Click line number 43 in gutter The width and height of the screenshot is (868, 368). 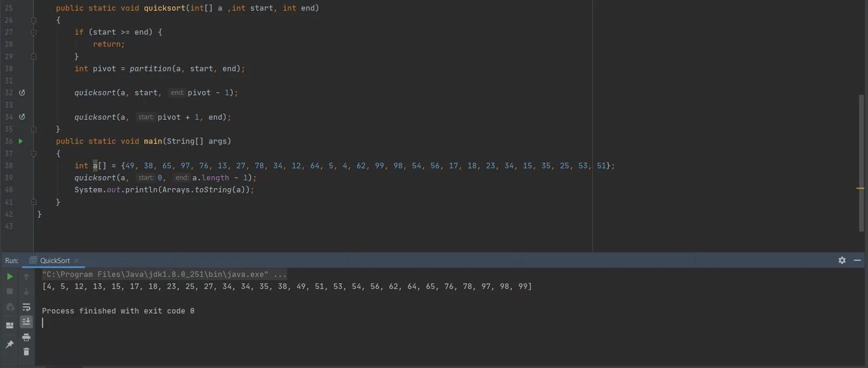(x=9, y=226)
